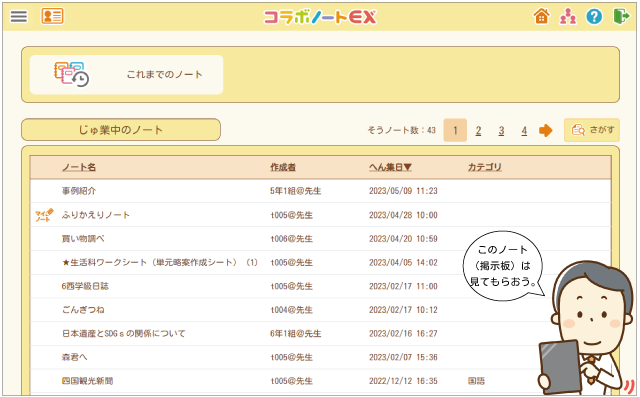Image resolution: width=640 pixels, height=397 pixels.
Task: Select the じゅ業中のノート tab
Action: (121, 130)
